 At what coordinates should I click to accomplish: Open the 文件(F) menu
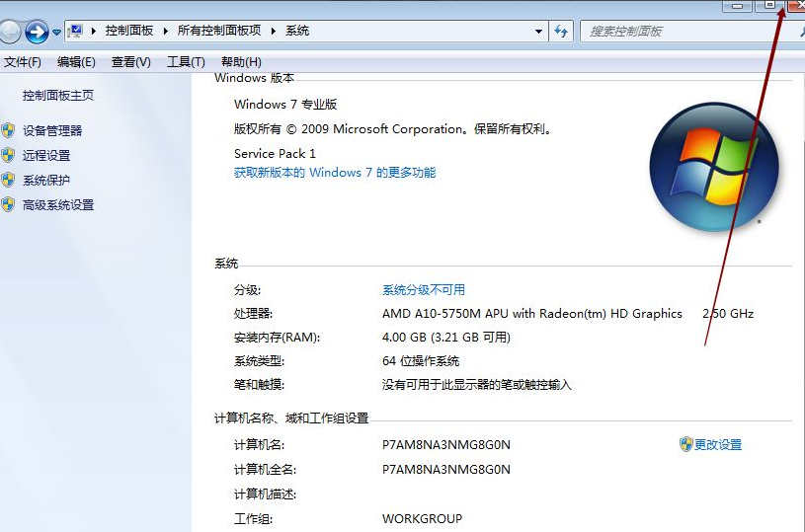[23, 62]
